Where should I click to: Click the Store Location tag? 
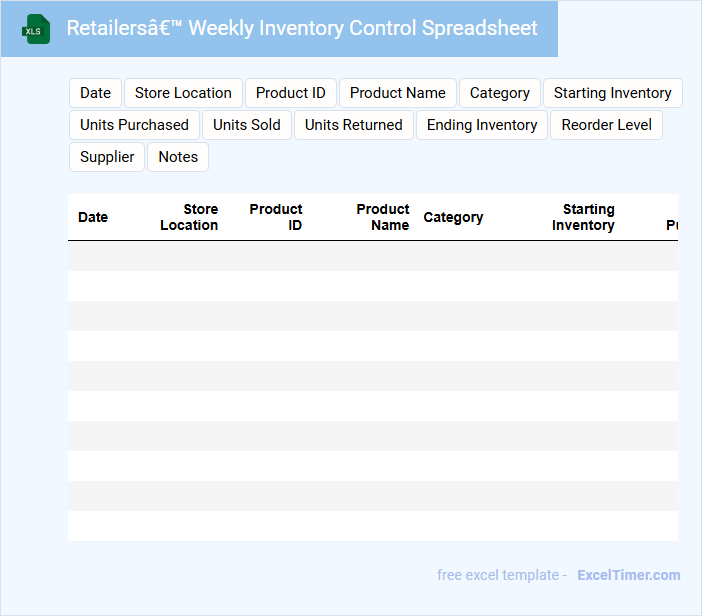click(183, 93)
